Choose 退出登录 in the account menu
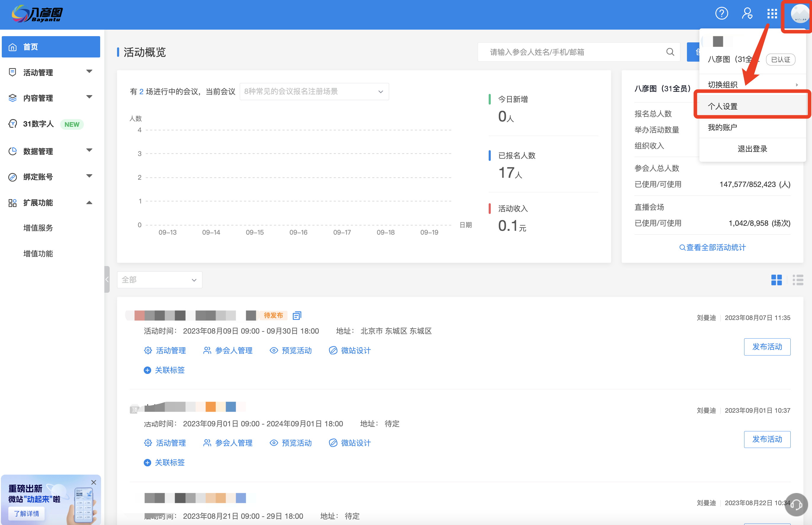The image size is (812, 525). pos(752,149)
